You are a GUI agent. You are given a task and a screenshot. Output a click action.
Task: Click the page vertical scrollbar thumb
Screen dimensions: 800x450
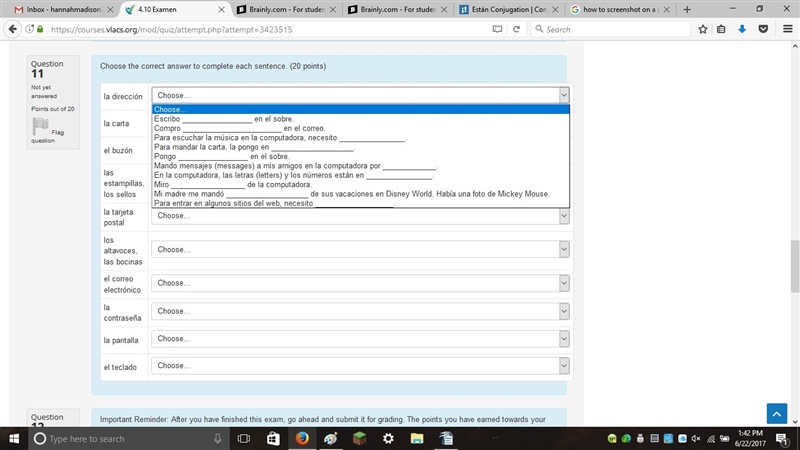tap(794, 266)
